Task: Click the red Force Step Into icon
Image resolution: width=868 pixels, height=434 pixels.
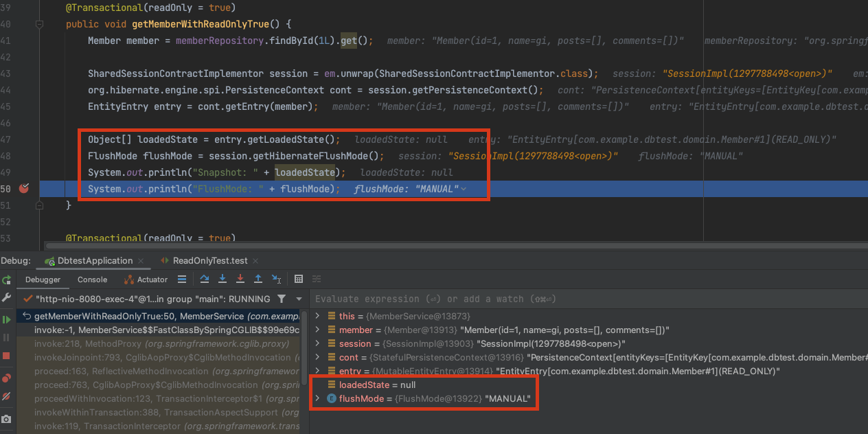Action: tap(240, 279)
